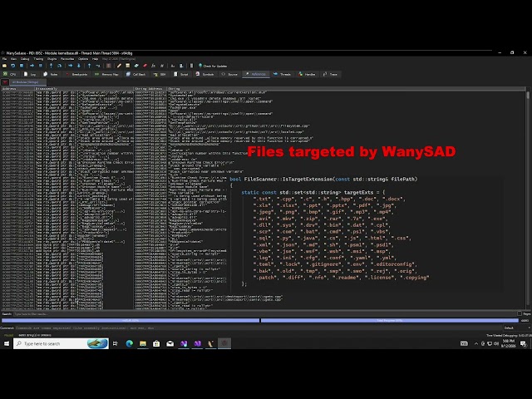Switch to the Symbols tab
This screenshot has width=532, height=399.
pos(205,74)
